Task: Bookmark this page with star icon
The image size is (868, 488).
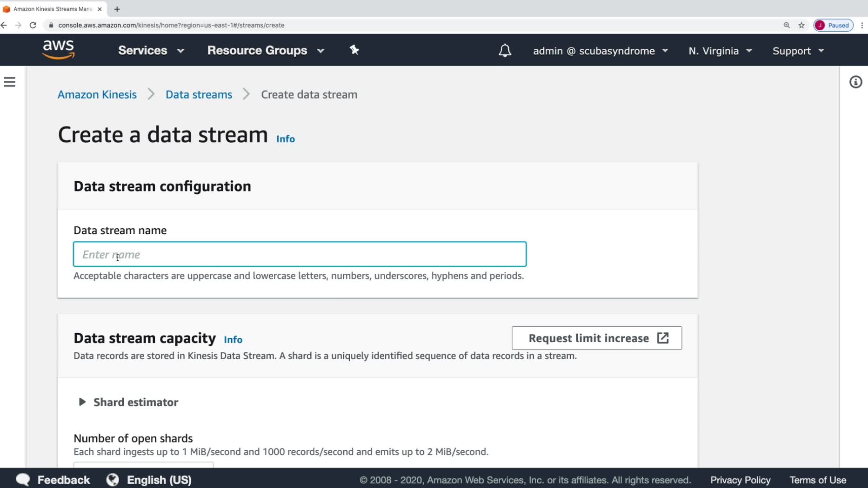Action: [801, 25]
